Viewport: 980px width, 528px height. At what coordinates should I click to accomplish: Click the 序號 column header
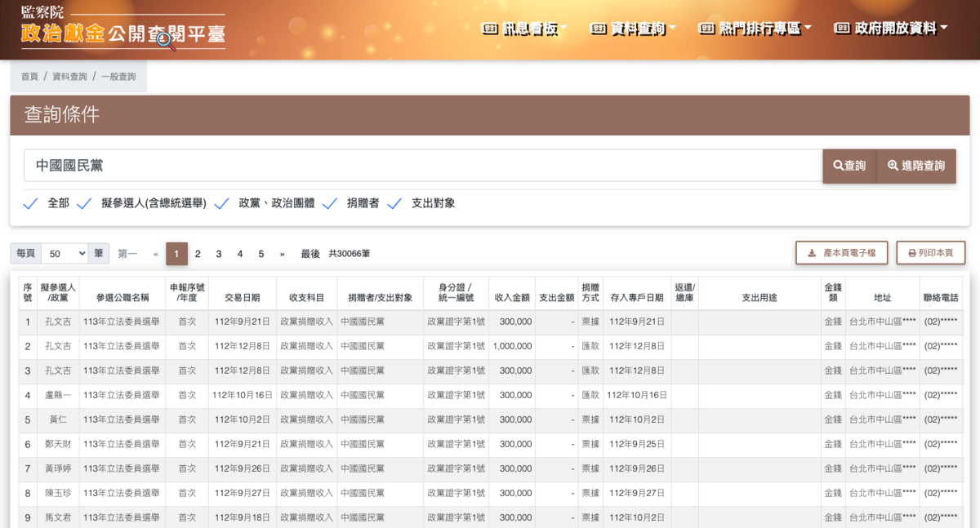tap(27, 293)
